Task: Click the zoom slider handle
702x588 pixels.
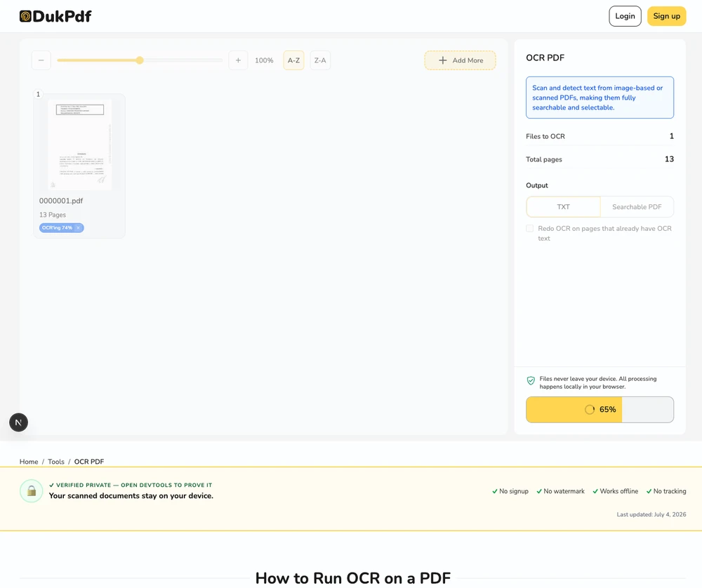Action: [x=140, y=60]
